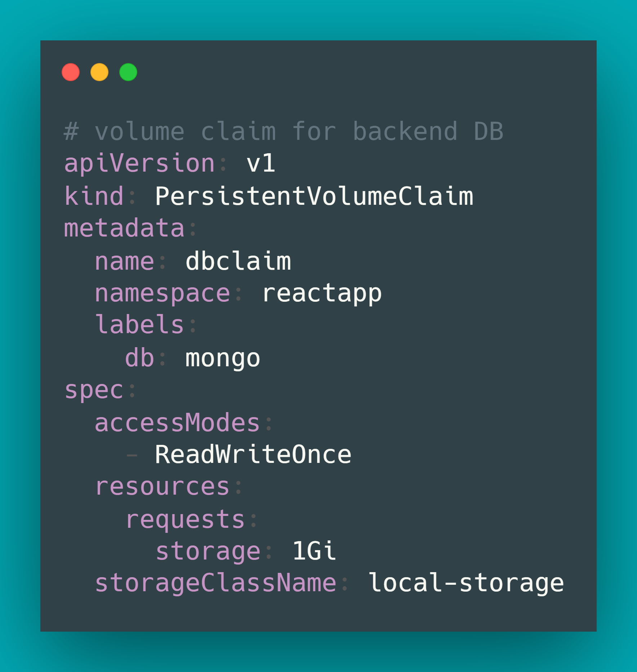Image resolution: width=637 pixels, height=672 pixels.
Task: Click the requests key
Action: [186, 520]
